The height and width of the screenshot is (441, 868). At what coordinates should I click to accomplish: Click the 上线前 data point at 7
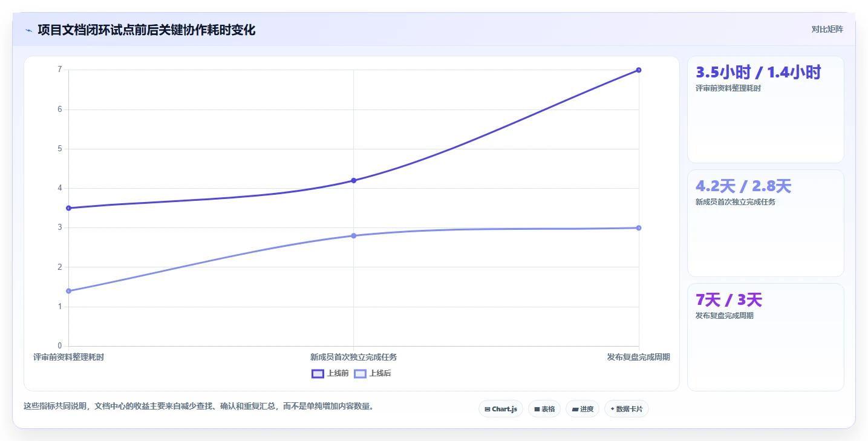pyautogui.click(x=639, y=70)
